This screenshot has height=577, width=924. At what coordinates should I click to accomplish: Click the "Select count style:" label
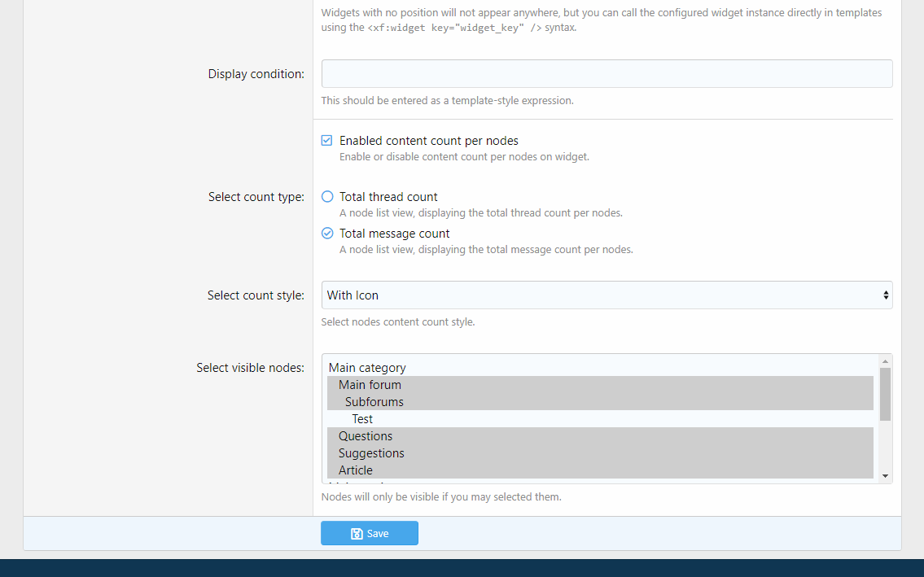tap(256, 295)
